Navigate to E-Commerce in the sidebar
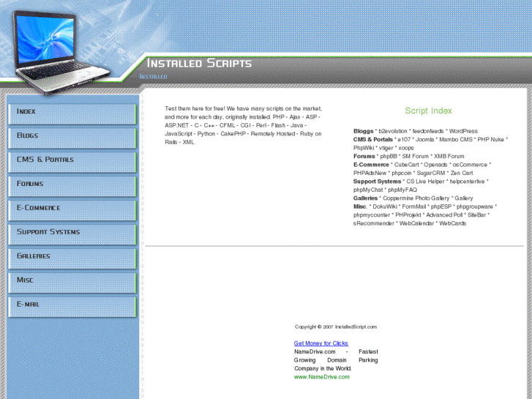This screenshot has width=532, height=399. 72,210
